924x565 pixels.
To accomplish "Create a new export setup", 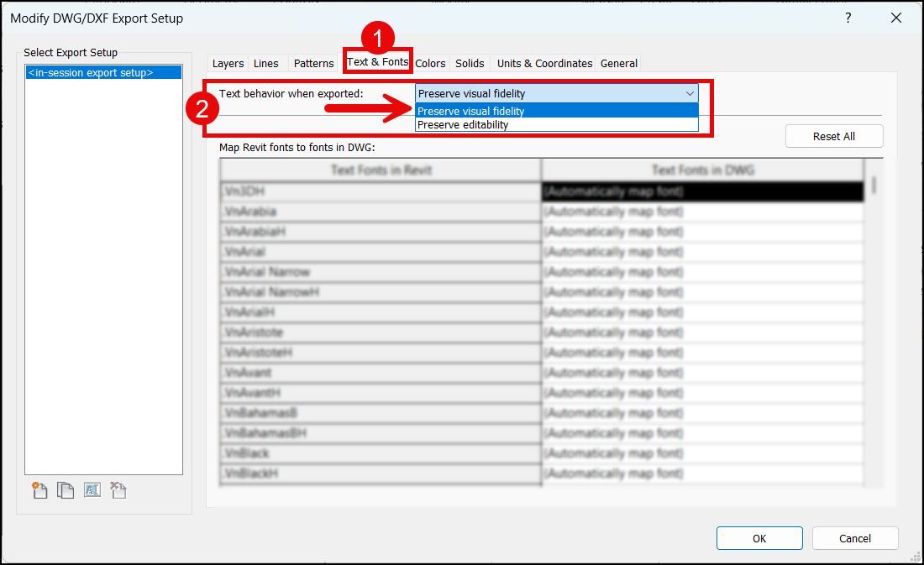I will point(39,490).
